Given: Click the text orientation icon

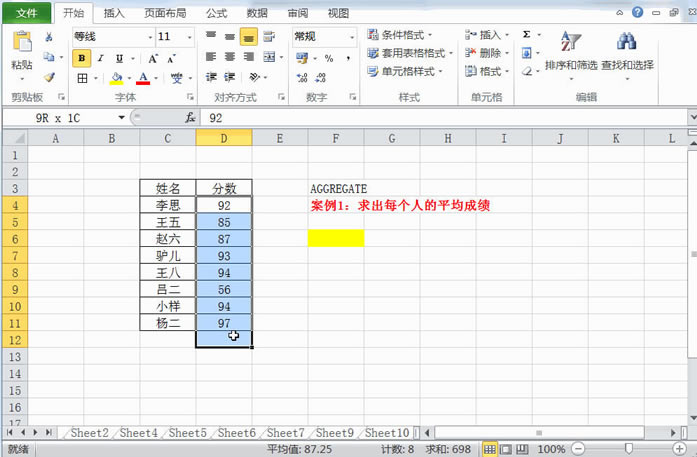Looking at the screenshot, I should pos(255,77).
